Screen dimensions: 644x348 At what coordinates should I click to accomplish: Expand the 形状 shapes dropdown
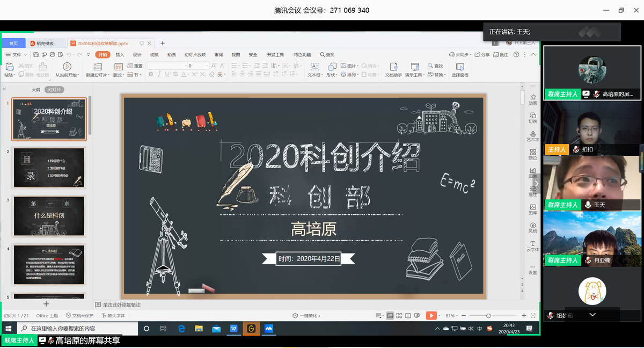tap(332, 75)
